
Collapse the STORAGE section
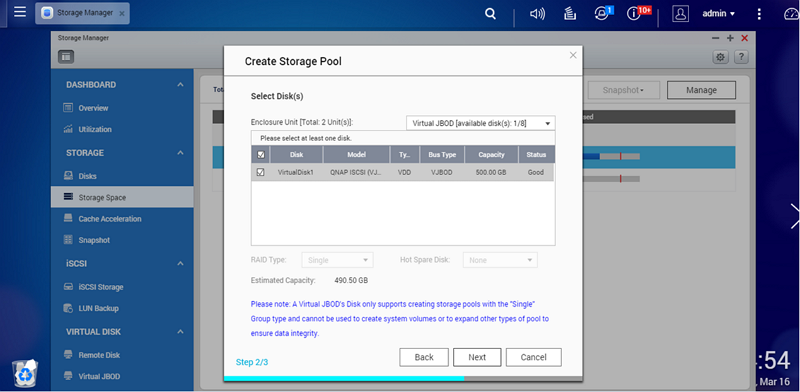coord(180,153)
